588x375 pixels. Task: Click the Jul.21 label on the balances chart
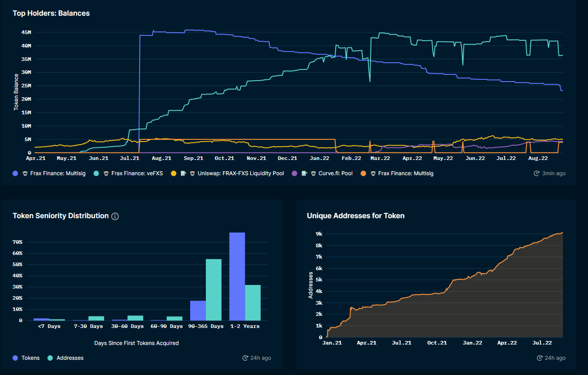click(x=129, y=158)
